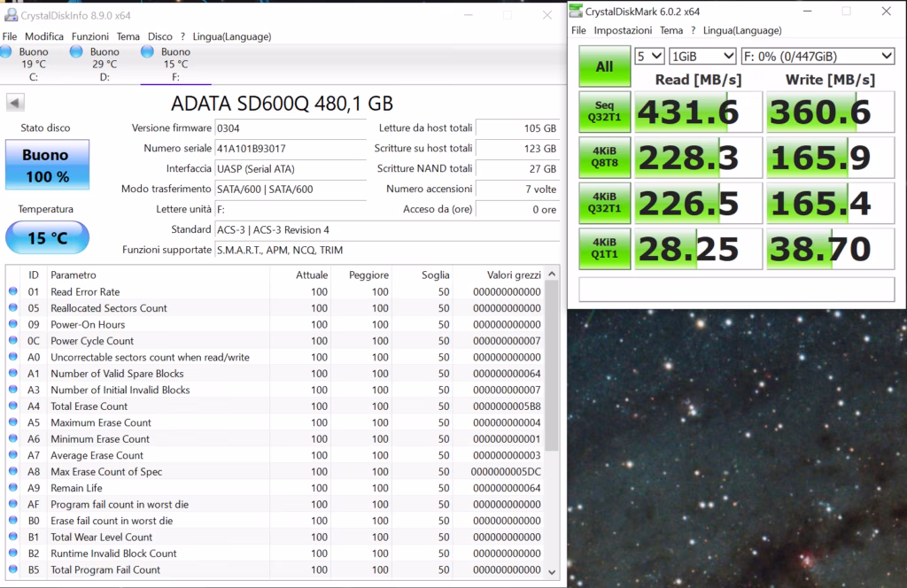This screenshot has height=588, width=907.
Task: Click status dot for Number of Valid Spare Blocks
Action: (12, 374)
